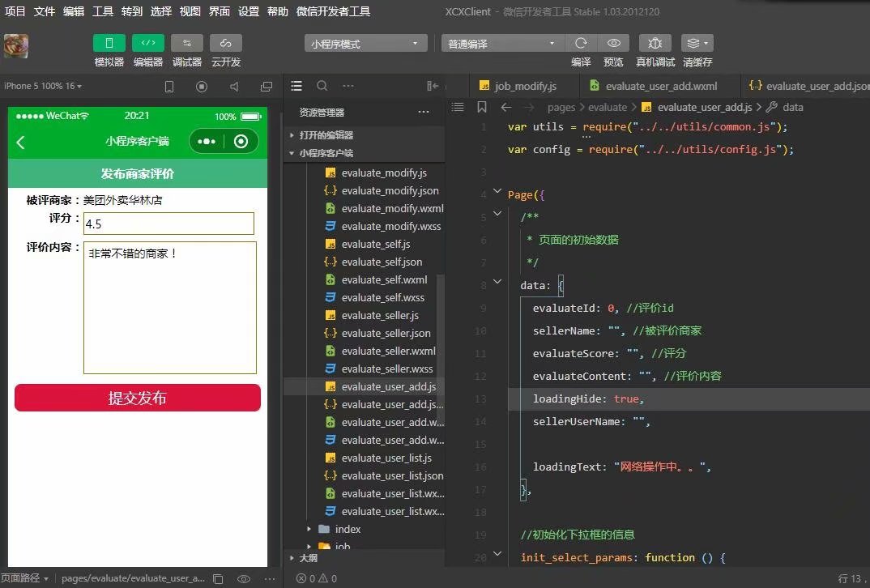Open resource manager more actions
Screen dimensions: 870x588
coord(424,112)
